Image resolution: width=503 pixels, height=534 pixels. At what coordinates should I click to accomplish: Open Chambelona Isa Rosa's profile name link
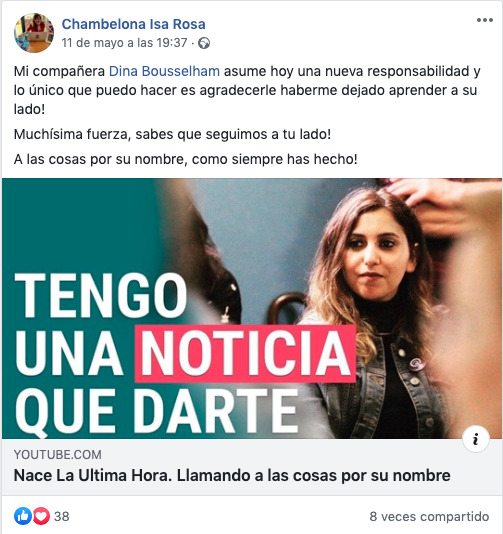point(133,24)
